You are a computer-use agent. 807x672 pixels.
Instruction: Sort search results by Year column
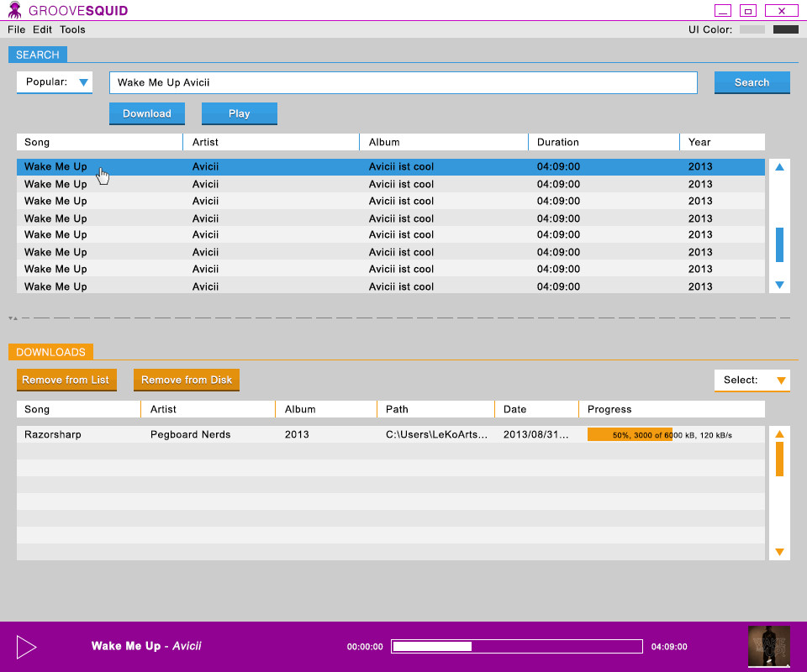tap(723, 142)
